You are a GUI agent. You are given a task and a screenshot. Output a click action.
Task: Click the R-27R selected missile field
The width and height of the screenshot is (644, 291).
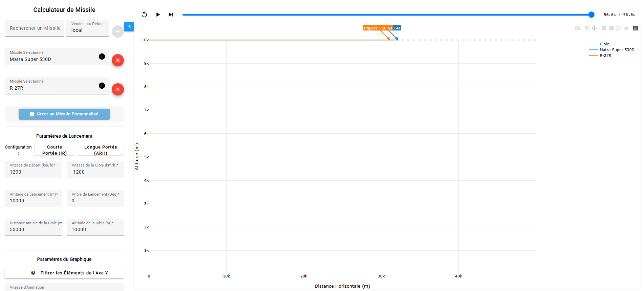[57, 86]
